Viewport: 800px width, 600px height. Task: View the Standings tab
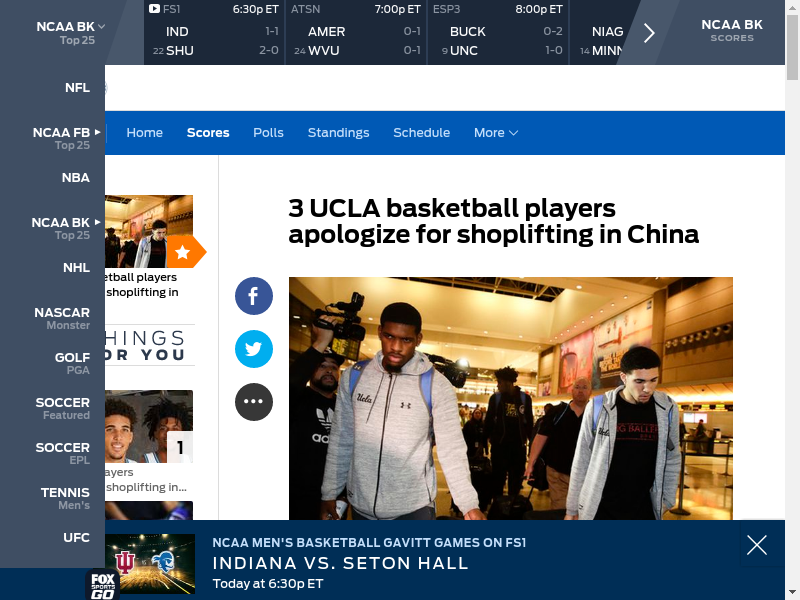(x=338, y=133)
